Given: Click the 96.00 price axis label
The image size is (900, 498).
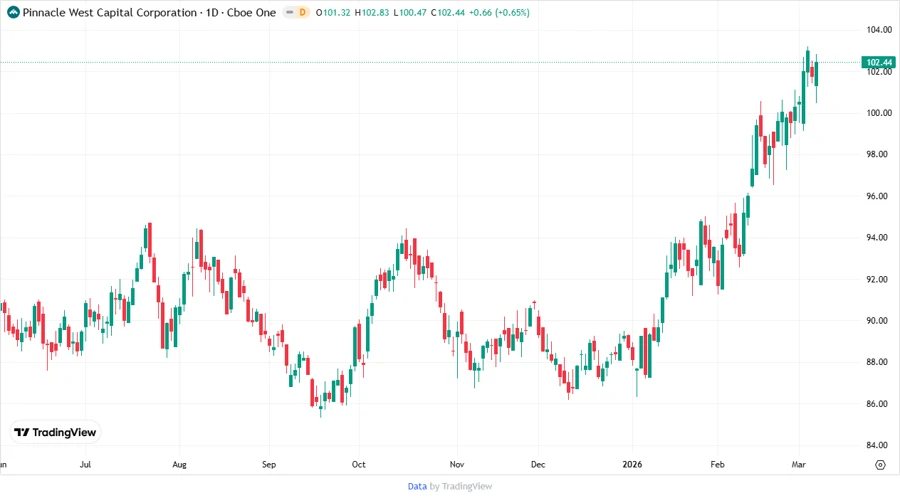Looking at the screenshot, I should 879,196.
